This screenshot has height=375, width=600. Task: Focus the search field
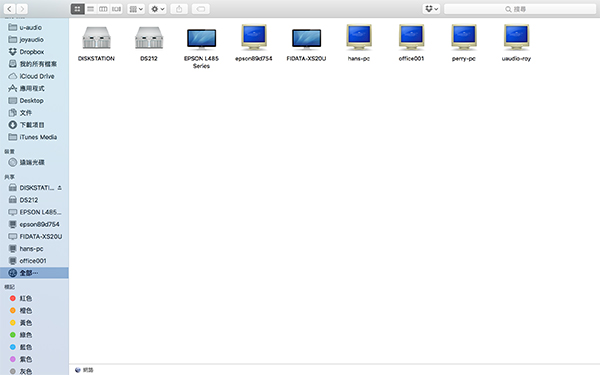click(520, 9)
